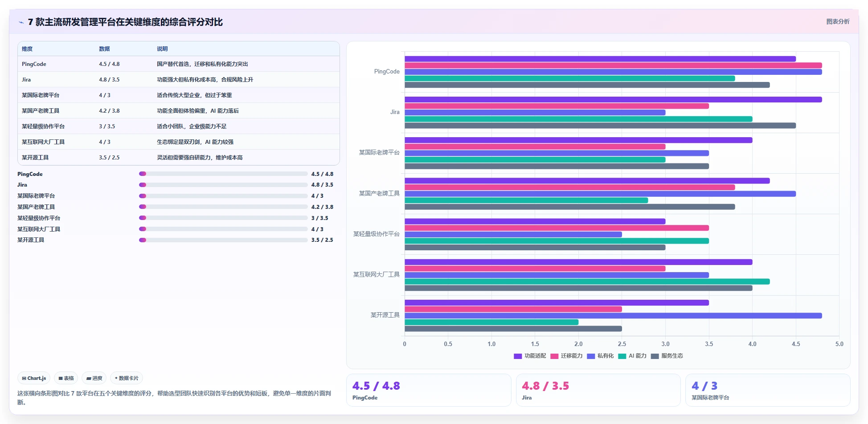868x424 pixels.
Task: Click description 适合小团队，企业级能力不足
Action: coord(192,126)
